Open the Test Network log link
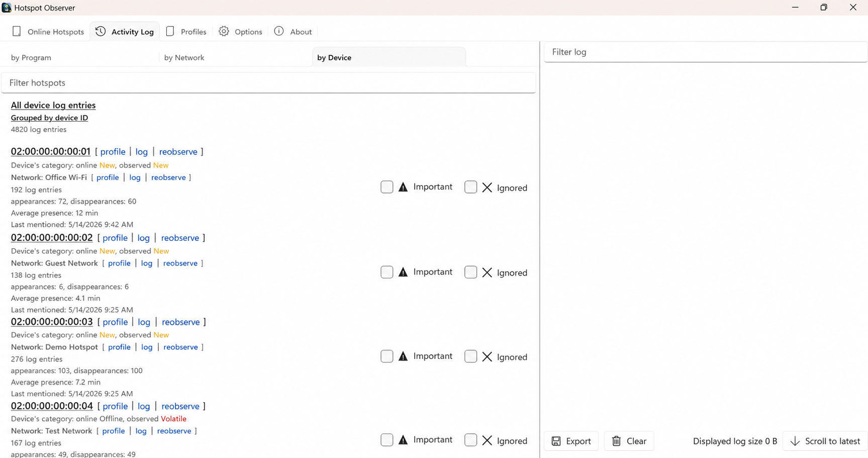The height and width of the screenshot is (458, 868). tap(141, 431)
